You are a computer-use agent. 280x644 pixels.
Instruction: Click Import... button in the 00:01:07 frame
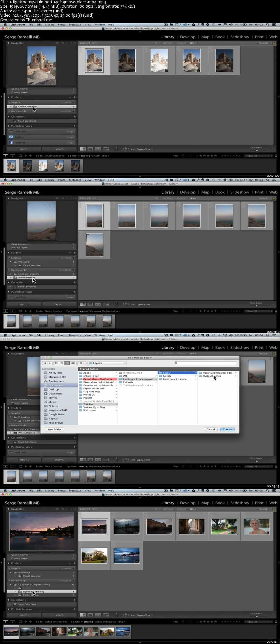pos(24,149)
